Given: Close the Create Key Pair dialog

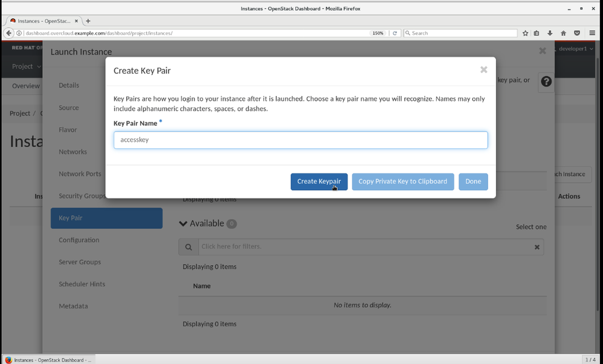Looking at the screenshot, I should [483, 70].
